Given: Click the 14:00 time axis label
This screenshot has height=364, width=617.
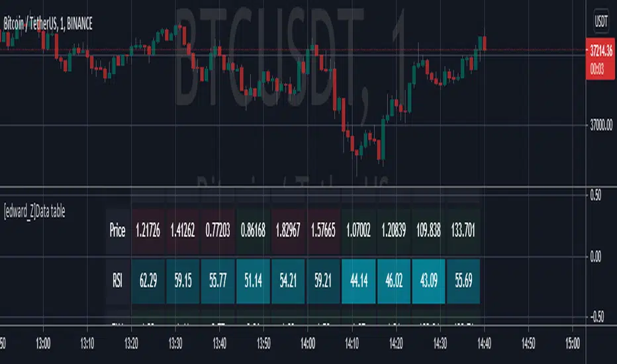Looking at the screenshot, I should tap(308, 344).
